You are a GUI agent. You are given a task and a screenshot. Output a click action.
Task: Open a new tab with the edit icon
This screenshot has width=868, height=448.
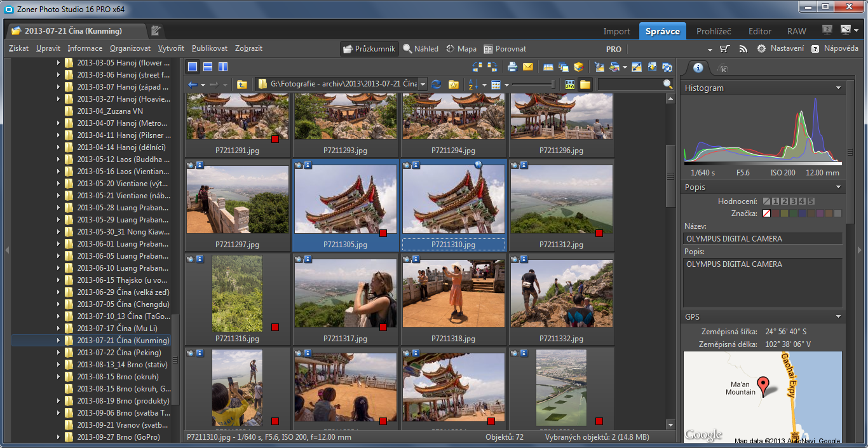click(x=156, y=31)
